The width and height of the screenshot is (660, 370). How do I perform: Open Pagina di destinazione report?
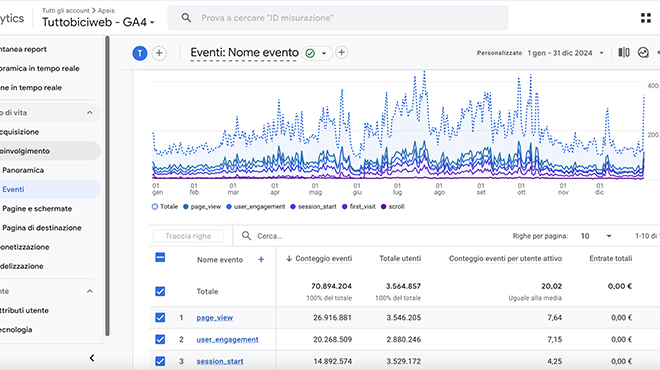click(x=42, y=228)
